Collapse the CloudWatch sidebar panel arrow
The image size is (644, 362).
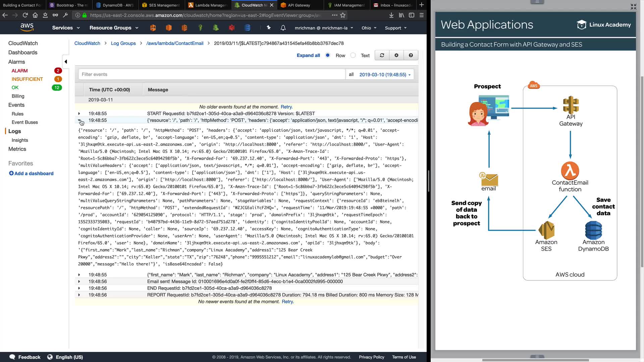tap(66, 62)
